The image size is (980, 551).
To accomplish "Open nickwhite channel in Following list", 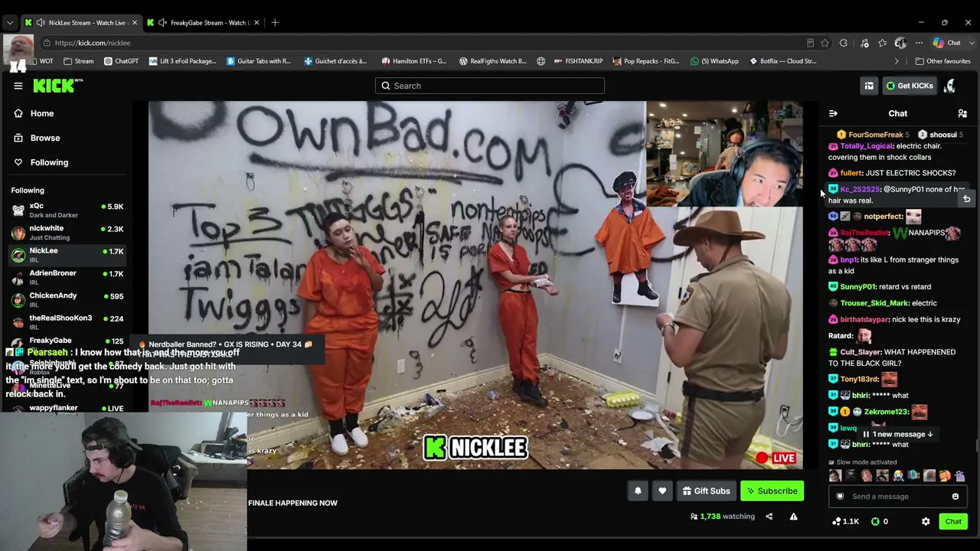I will [x=67, y=233].
